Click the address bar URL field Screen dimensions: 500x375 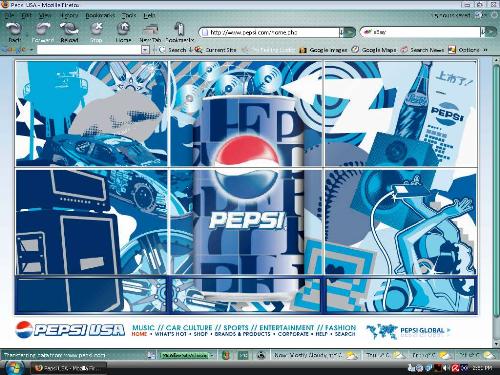[270, 32]
